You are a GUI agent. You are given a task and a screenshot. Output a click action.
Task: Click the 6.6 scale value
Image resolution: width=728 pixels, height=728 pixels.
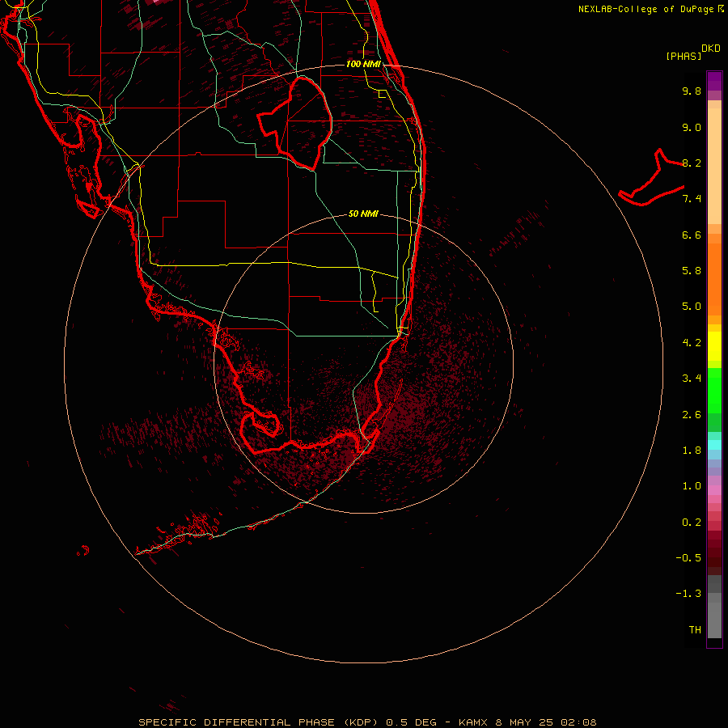tap(692, 235)
